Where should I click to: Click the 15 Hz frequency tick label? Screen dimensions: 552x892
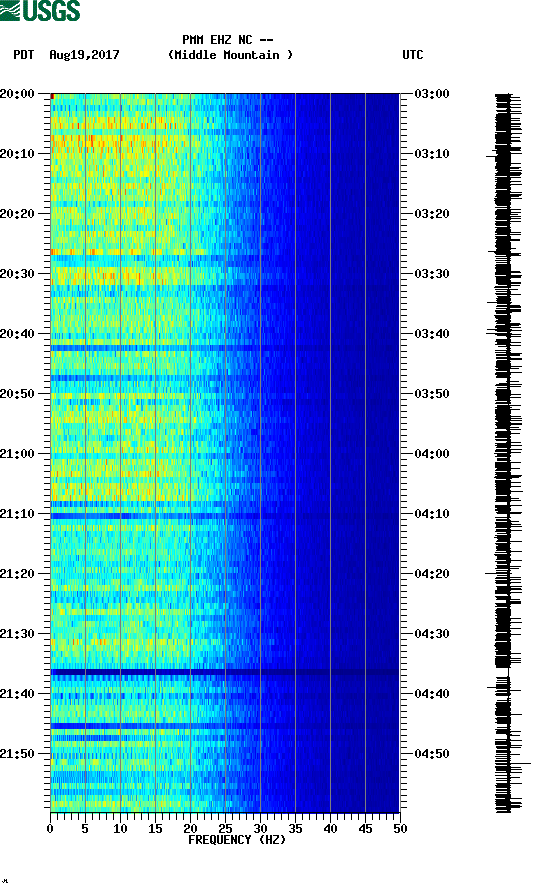[155, 829]
